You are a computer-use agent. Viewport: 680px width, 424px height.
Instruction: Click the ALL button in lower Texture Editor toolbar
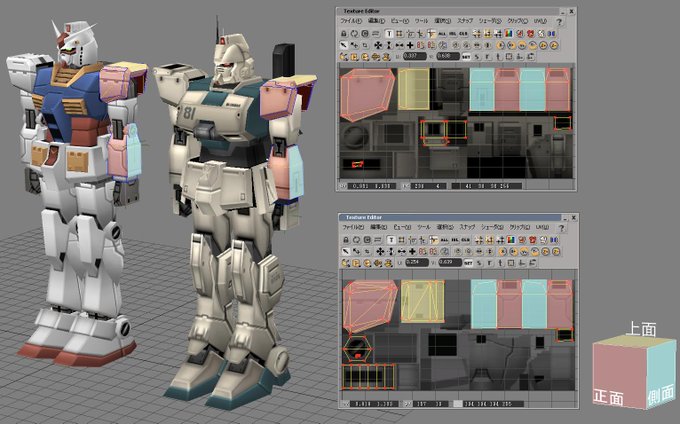444,240
